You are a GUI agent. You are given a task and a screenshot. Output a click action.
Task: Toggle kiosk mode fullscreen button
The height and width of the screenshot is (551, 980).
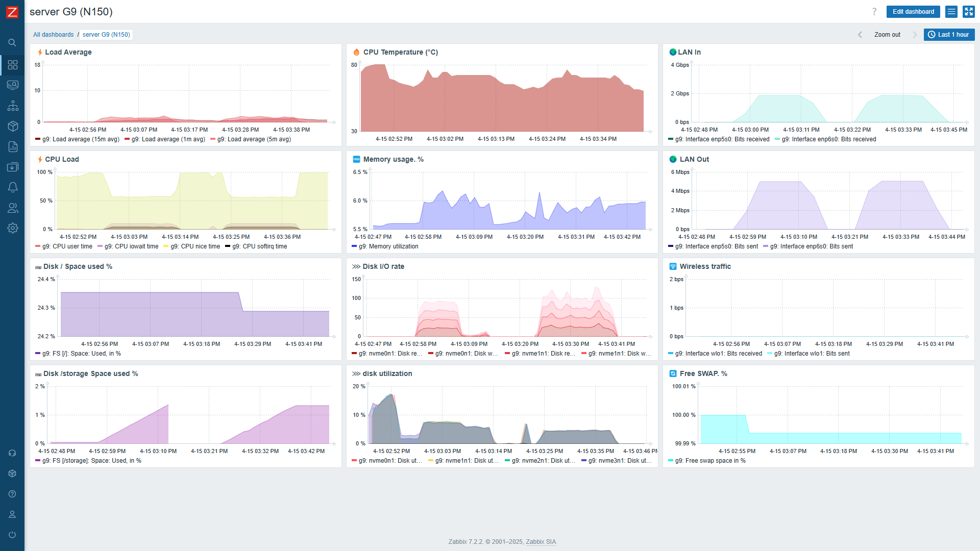968,12
